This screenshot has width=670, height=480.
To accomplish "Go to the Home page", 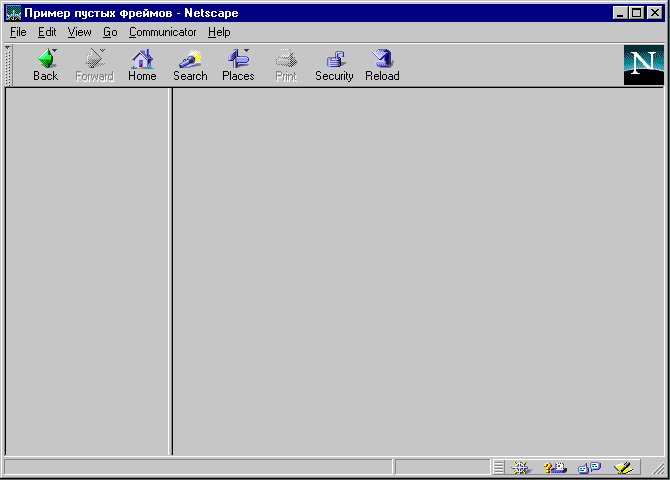I will pyautogui.click(x=142, y=65).
